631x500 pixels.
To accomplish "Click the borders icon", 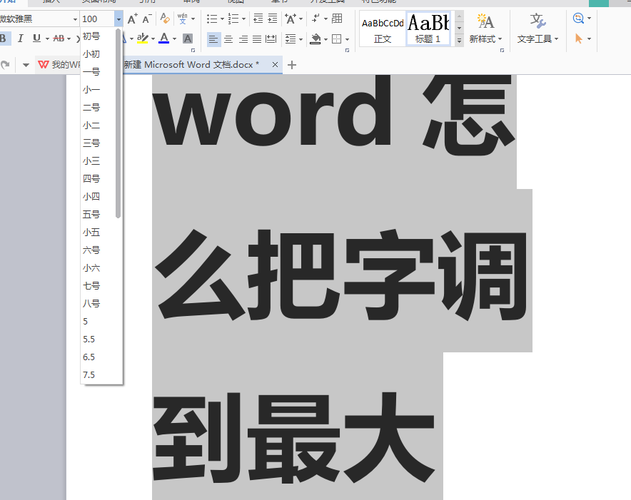I will coord(337,39).
